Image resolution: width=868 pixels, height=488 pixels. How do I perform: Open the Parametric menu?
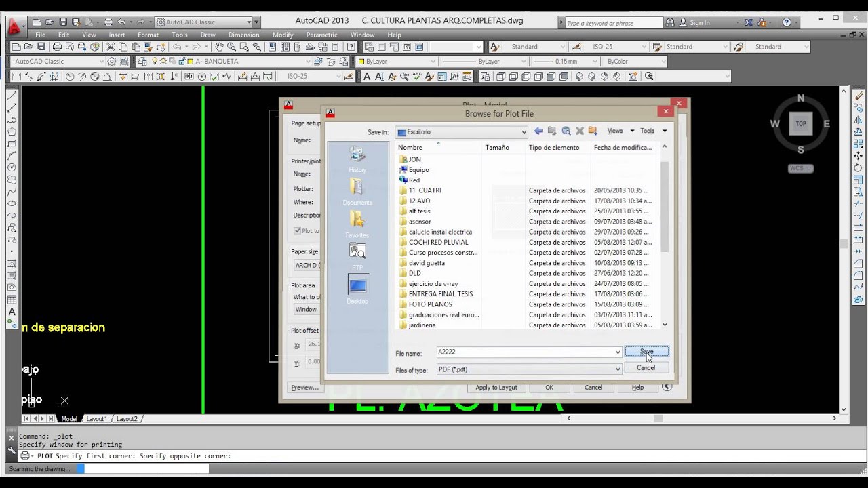tap(321, 35)
